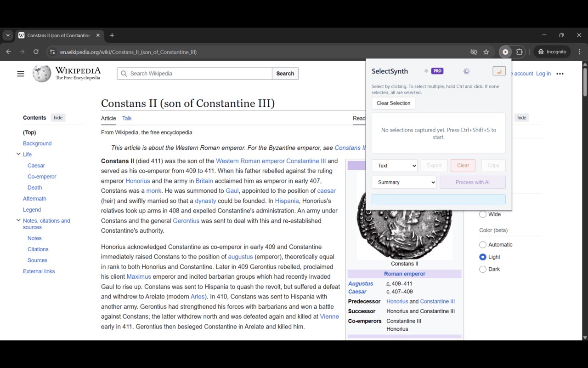
Task: Switch to the Talk tab
Action: (x=127, y=118)
